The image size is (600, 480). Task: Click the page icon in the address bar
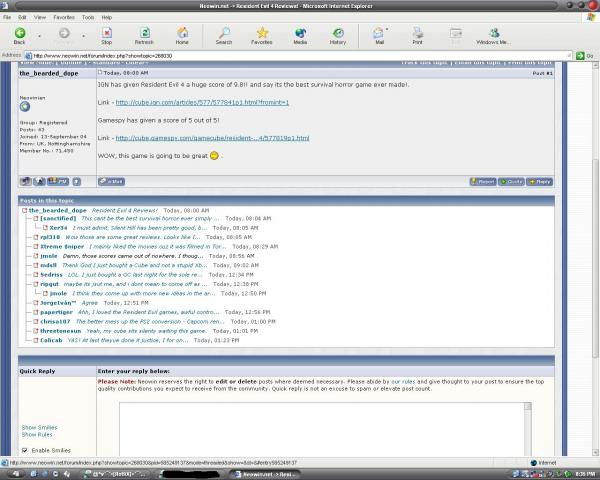[x=28, y=56]
